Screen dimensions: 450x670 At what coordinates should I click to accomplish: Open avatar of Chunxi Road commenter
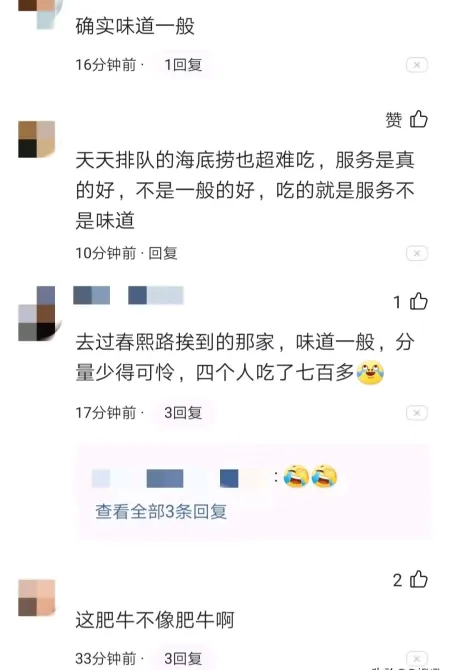37,313
